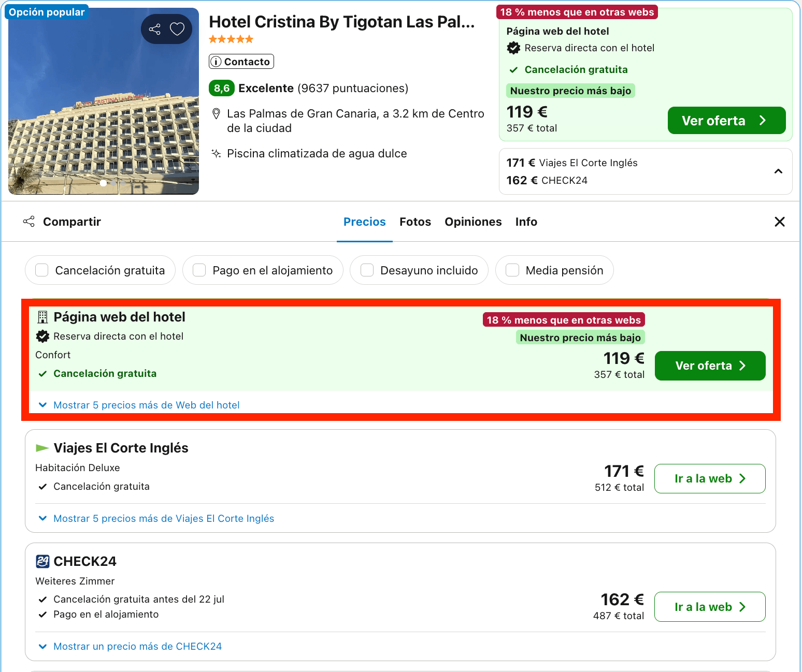Viewport: 802px width, 672px height.
Task: Open the Fotos tab
Action: tap(416, 222)
